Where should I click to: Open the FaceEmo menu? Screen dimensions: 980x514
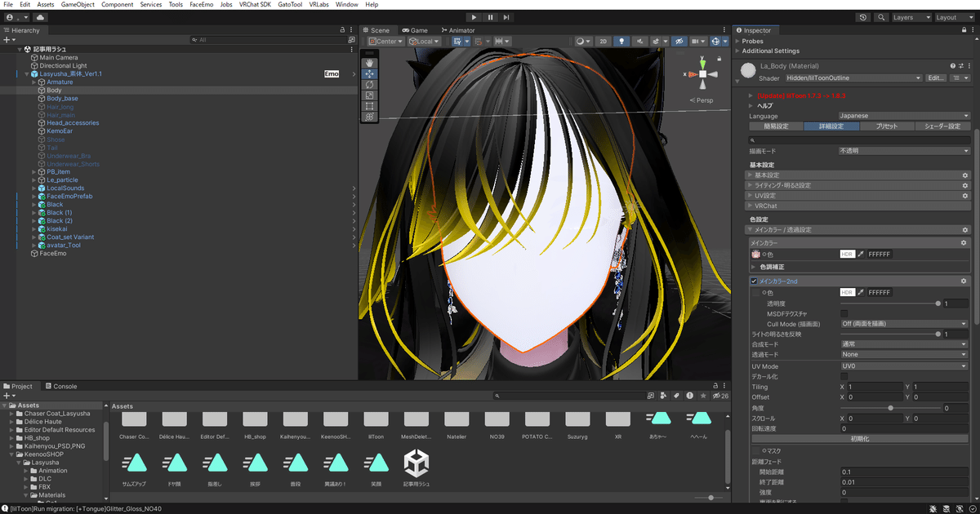[x=201, y=5]
